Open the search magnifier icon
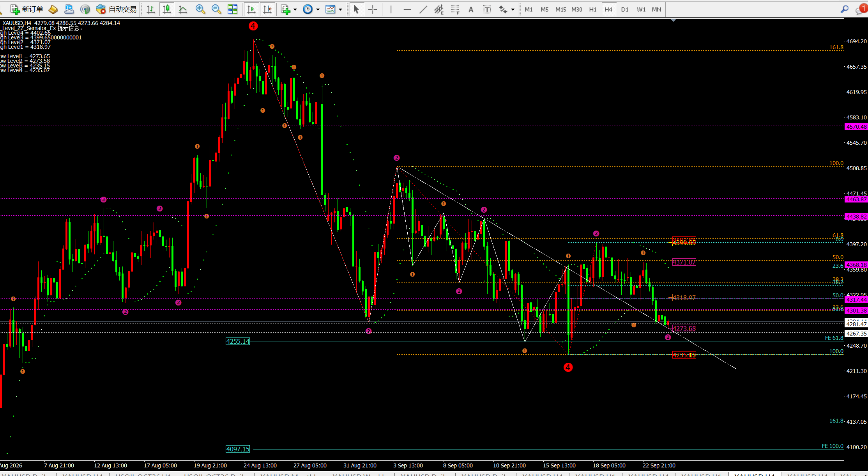The image size is (868, 476). 845,9
